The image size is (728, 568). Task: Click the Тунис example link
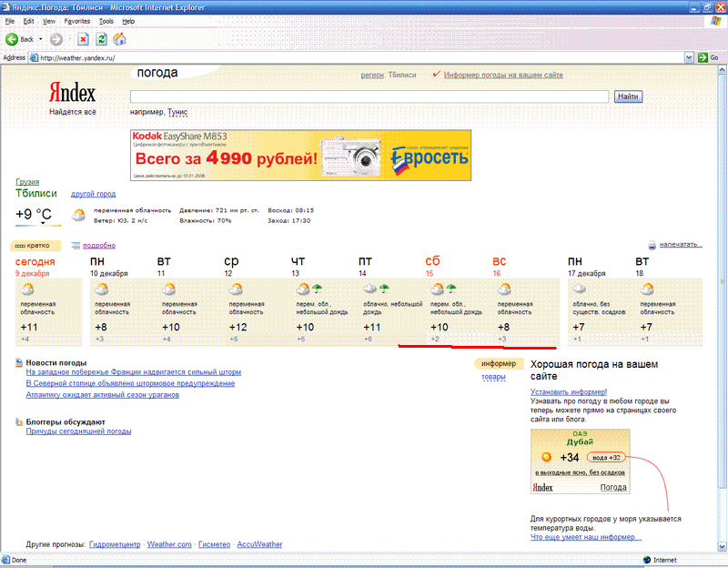(x=177, y=112)
